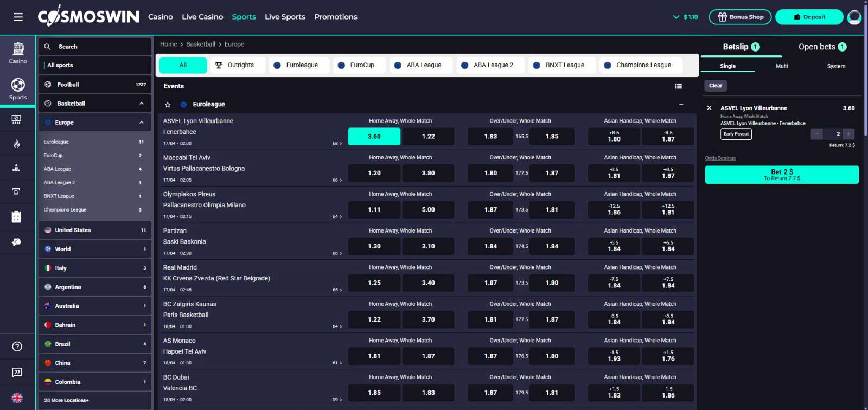Click the Bonus Shop button

[740, 17]
